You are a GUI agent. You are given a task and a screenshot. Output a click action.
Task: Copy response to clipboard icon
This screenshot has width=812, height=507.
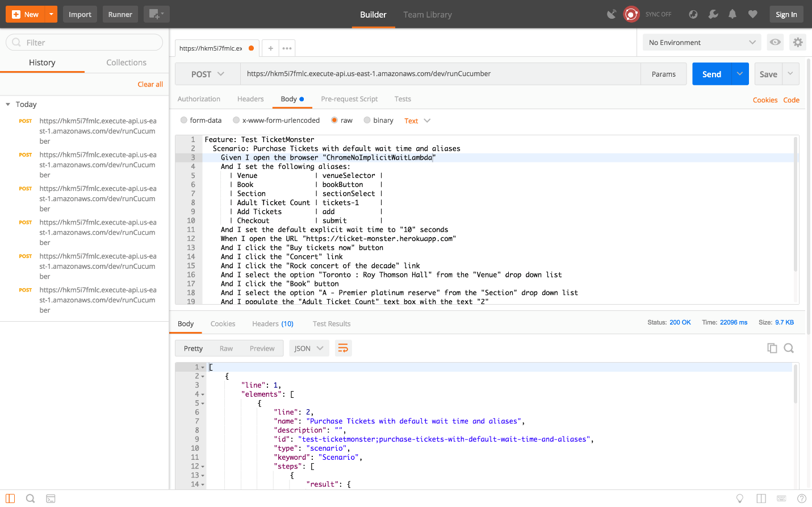click(x=772, y=348)
